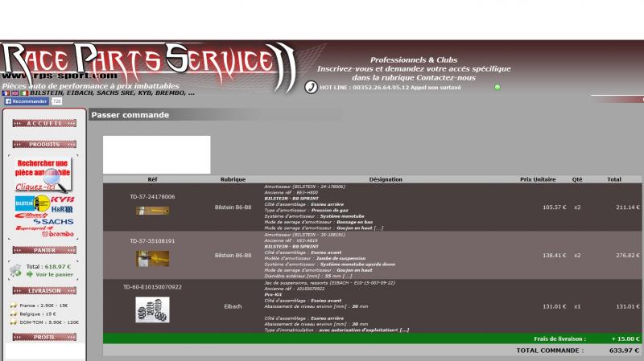Click the H&R brand logo
644x361 pixels.
pos(62,209)
